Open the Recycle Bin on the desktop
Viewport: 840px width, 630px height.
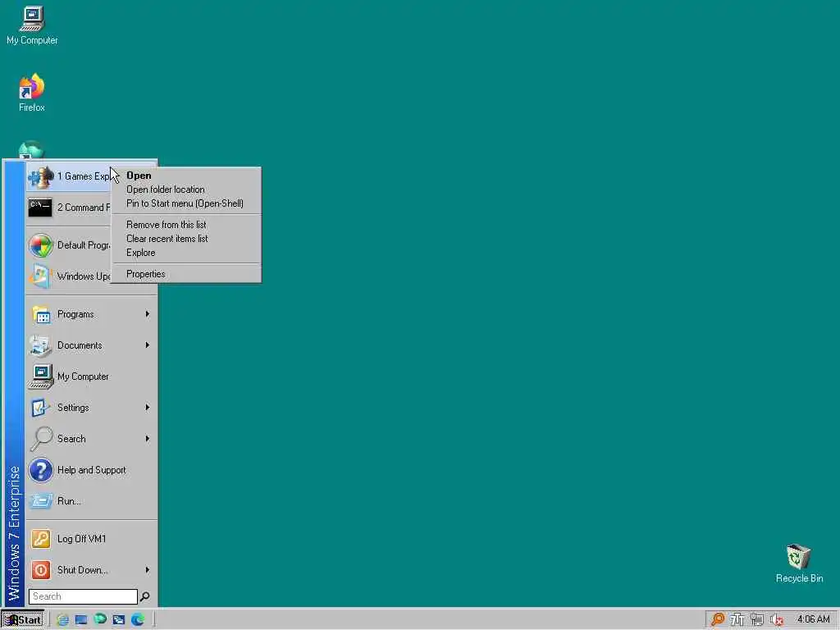799,563
